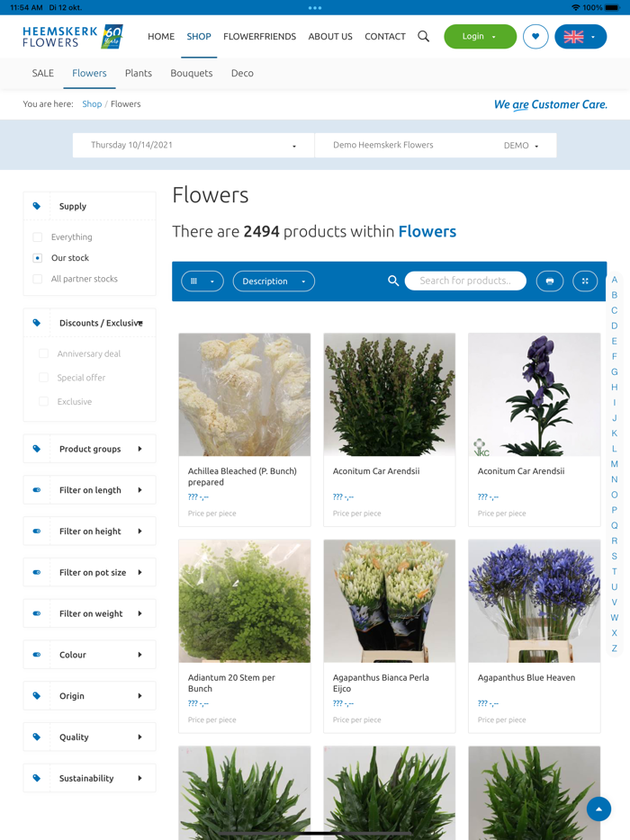The image size is (630, 840).
Task: Go to the HOME menu item
Action: click(161, 37)
